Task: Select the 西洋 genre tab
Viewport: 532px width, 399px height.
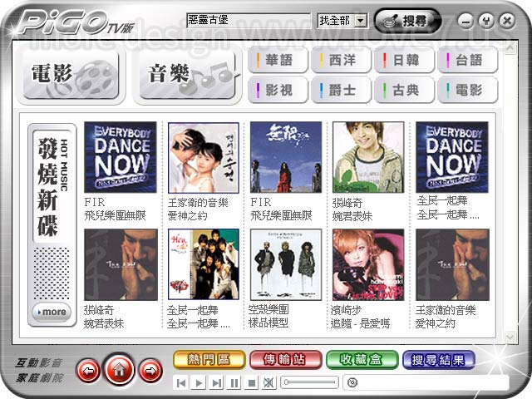Action: pyautogui.click(x=341, y=61)
